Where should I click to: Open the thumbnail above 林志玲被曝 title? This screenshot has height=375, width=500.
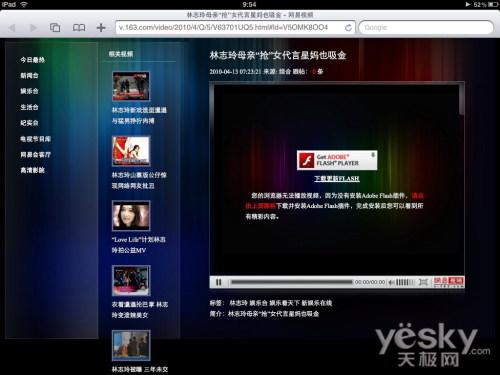[131, 345]
